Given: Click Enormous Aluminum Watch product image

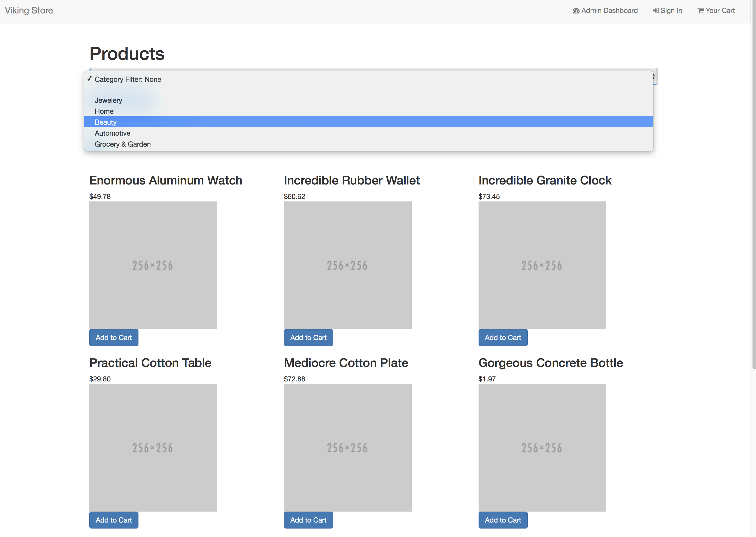Looking at the screenshot, I should pos(153,265).
